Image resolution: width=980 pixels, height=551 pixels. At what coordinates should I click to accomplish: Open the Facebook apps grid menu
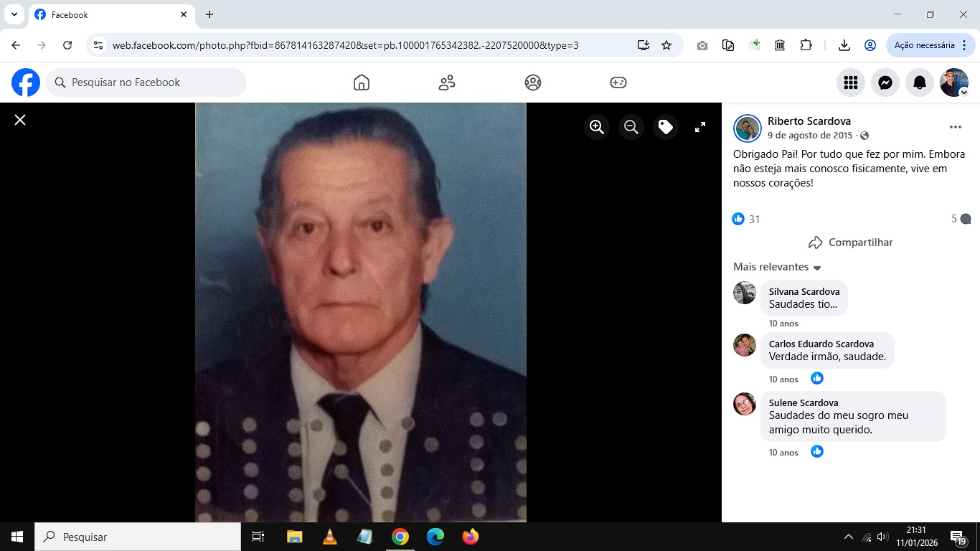pyautogui.click(x=851, y=83)
